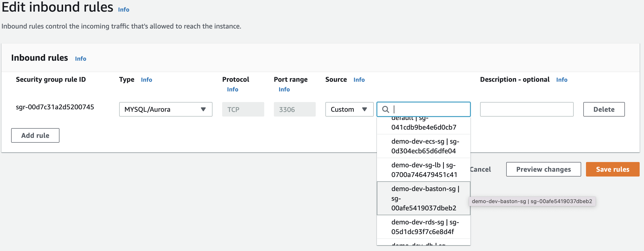Open the MYSQL/Aurora type dropdown
The height and width of the screenshot is (251, 644).
coord(166,109)
